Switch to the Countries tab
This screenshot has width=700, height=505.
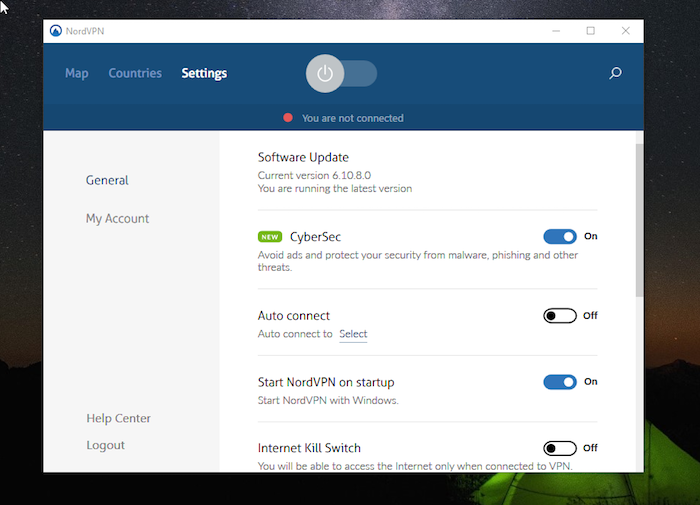(135, 73)
